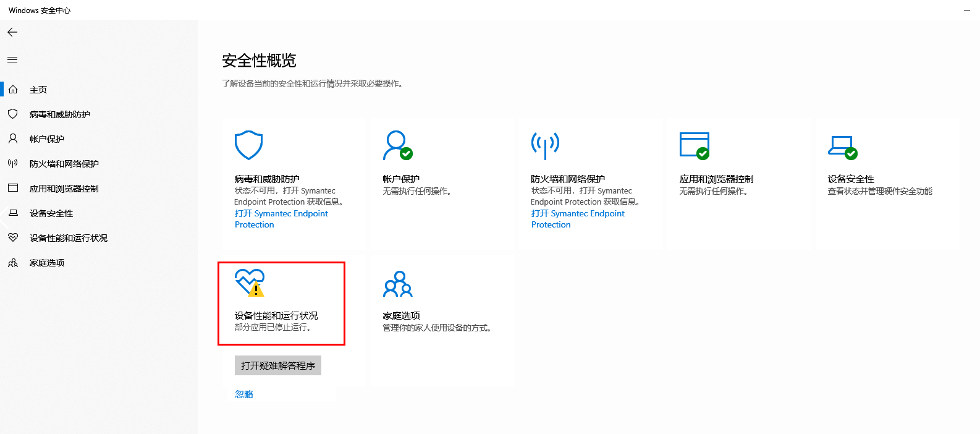Click the app and browser control tile icon
The width and height of the screenshot is (980, 434).
(694, 145)
